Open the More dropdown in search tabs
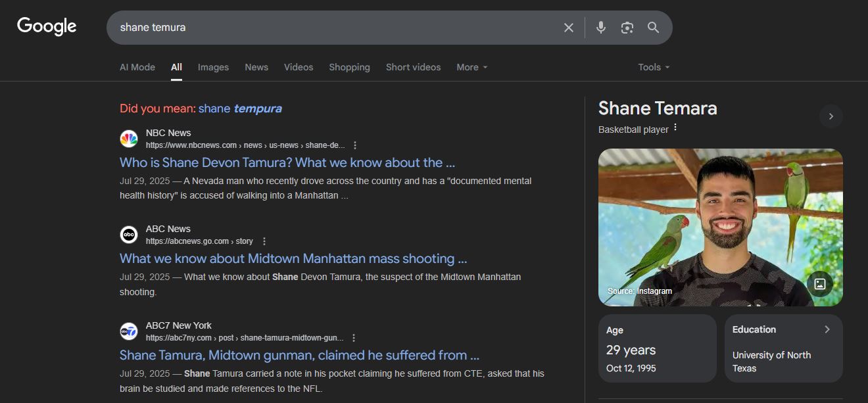The image size is (868, 403). 472,67
